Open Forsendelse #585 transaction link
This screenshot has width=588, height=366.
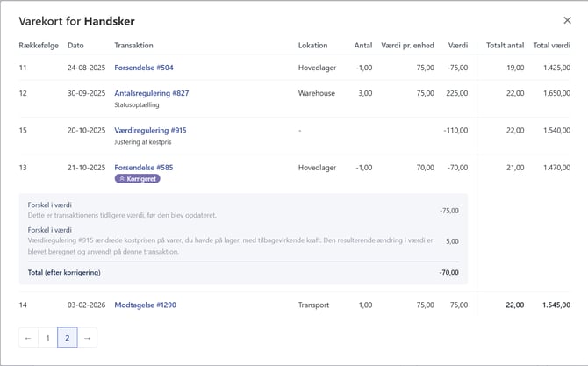coord(144,167)
